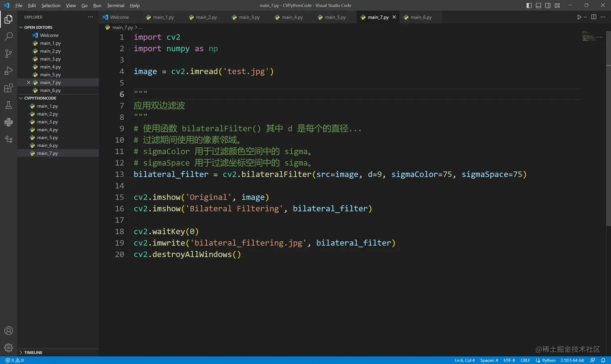Click the VS Code logo in title bar
The width and height of the screenshot is (611, 364).
[6, 5]
